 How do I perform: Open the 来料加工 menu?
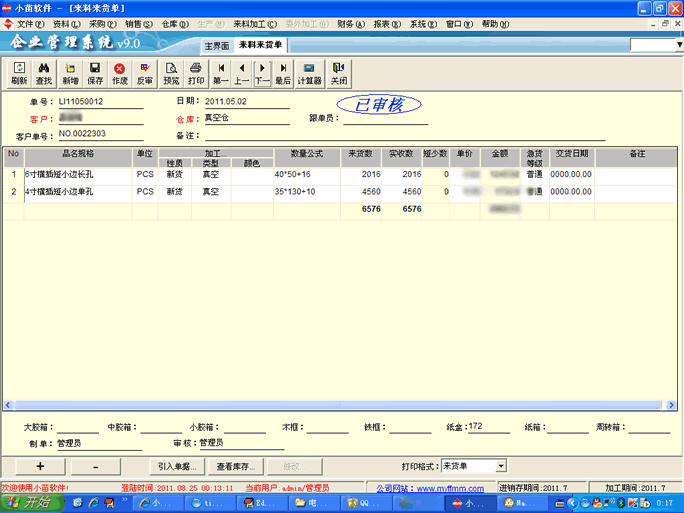click(x=255, y=24)
